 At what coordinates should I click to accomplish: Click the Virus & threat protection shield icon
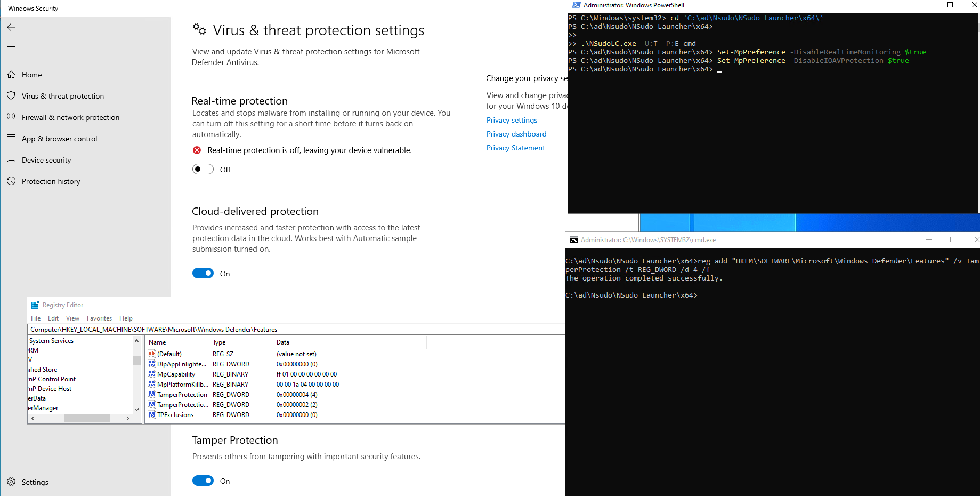(x=11, y=96)
